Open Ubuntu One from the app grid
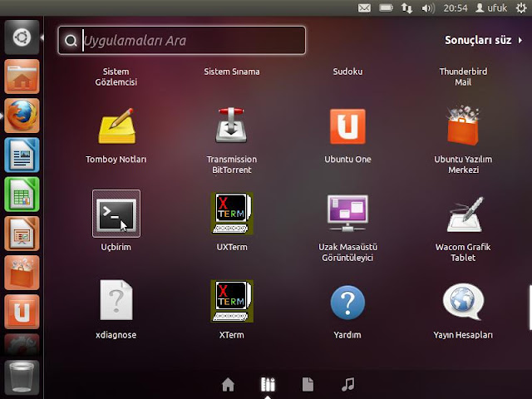The width and height of the screenshot is (532, 399). (x=347, y=126)
